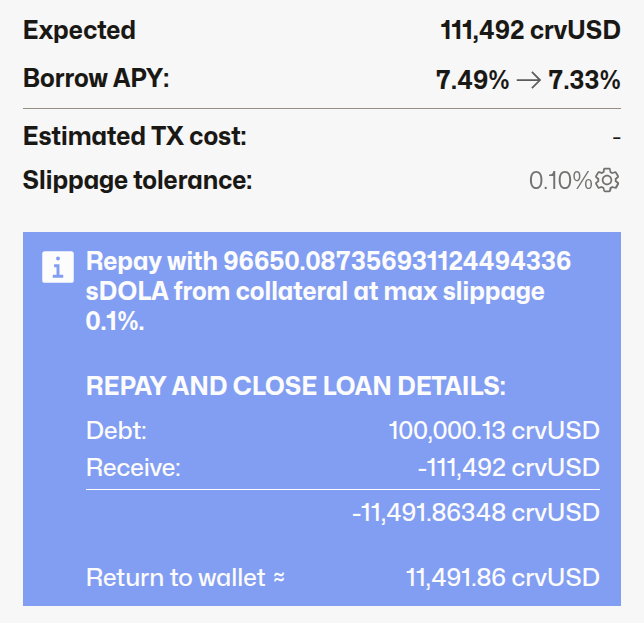Click the current 7.49% borrow APY
Screen dimensions: 644x623
point(473,81)
